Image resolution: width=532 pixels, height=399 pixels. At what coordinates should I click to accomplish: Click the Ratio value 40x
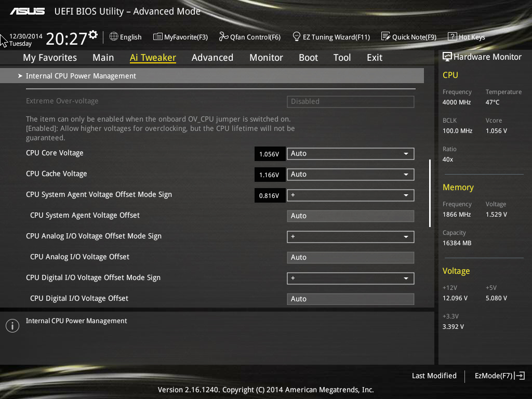pyautogui.click(x=447, y=159)
